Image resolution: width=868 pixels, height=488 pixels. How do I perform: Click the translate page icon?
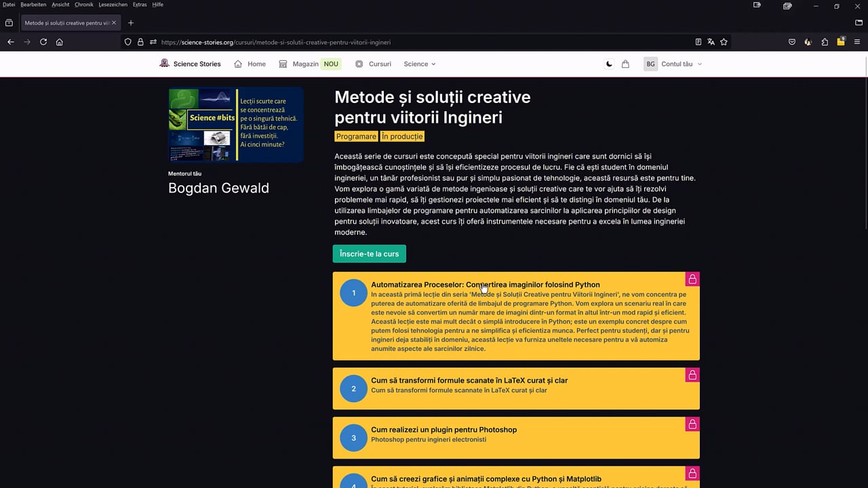tap(711, 42)
